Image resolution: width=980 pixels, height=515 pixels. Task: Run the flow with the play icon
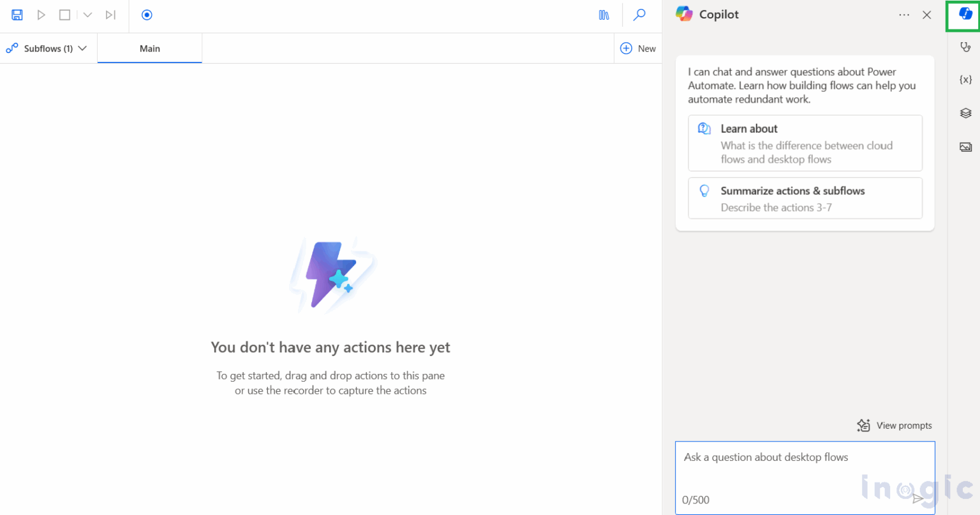(x=41, y=15)
